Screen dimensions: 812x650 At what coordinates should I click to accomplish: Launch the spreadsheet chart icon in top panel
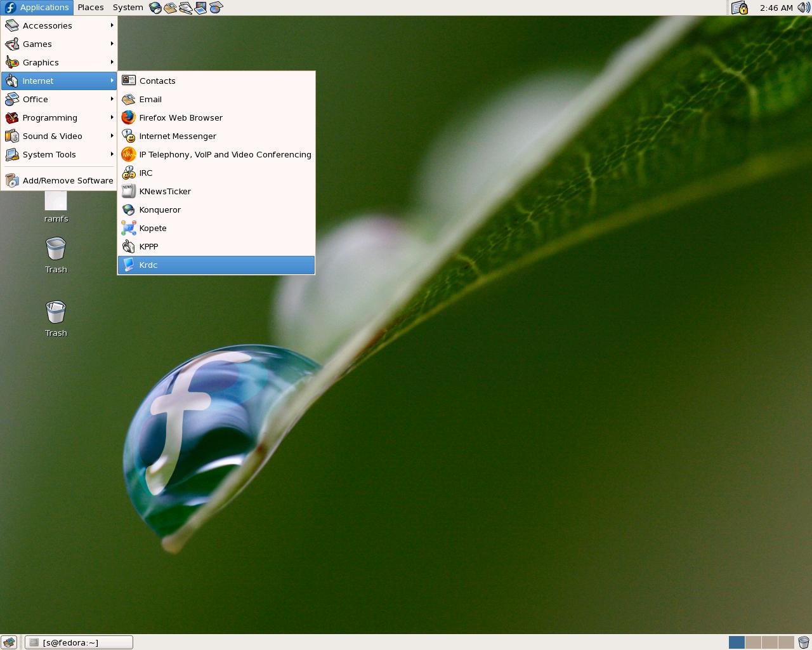click(216, 8)
